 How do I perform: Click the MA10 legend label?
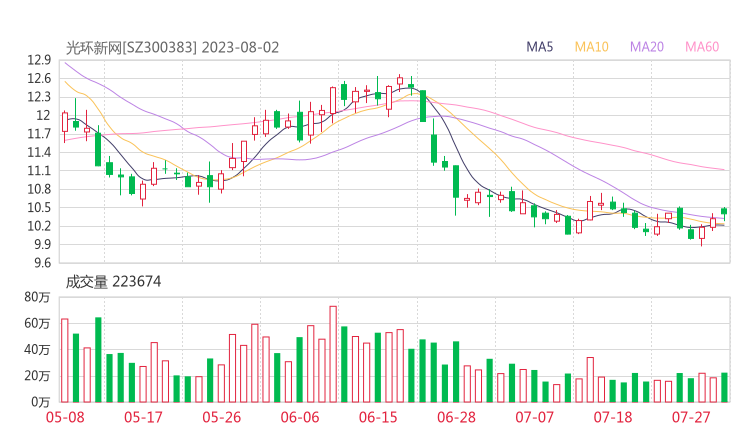pos(591,47)
